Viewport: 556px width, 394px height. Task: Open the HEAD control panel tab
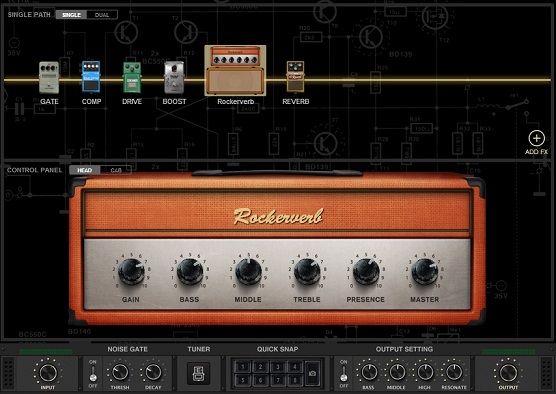[84, 170]
